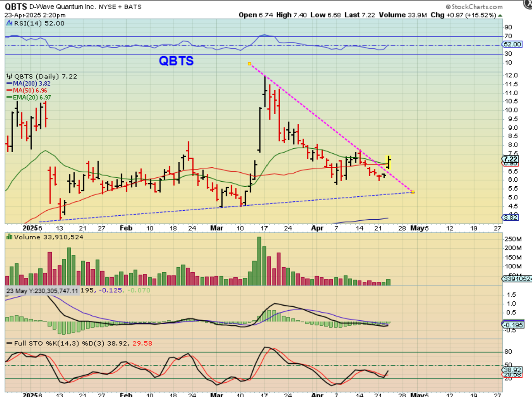
Task: Click the 52.00 RSI axis tag
Action: pyautogui.click(x=512, y=44)
